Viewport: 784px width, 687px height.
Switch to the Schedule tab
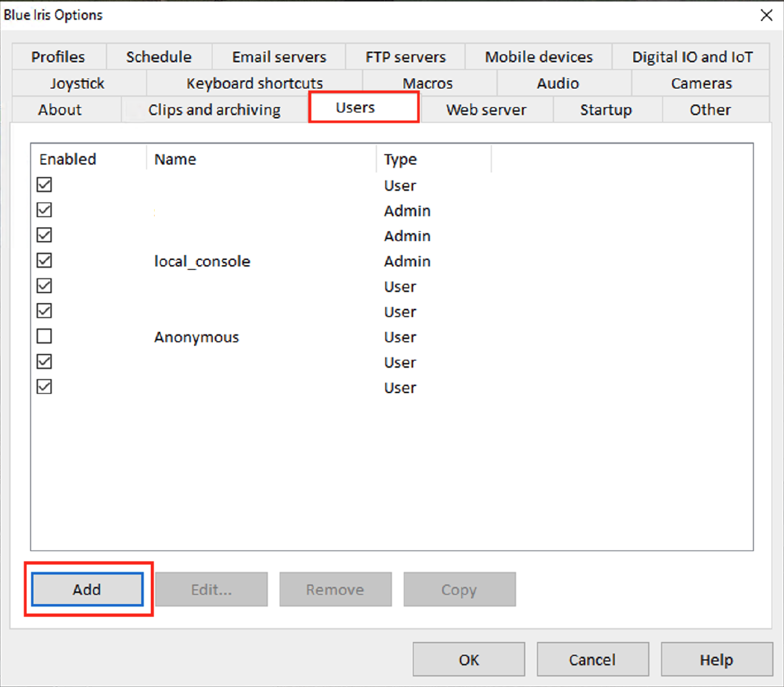point(159,57)
